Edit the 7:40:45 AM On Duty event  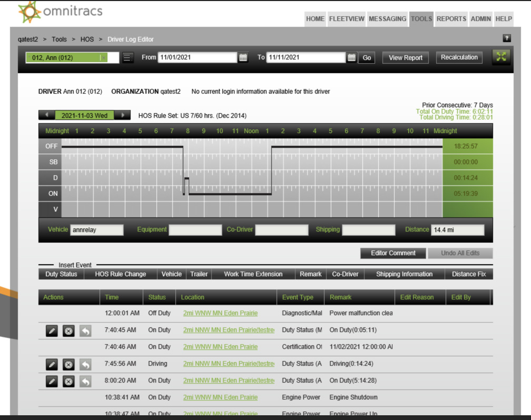(51, 330)
